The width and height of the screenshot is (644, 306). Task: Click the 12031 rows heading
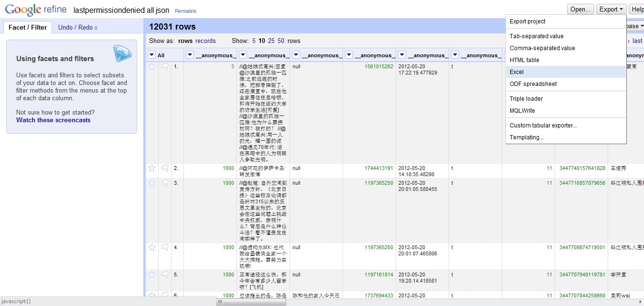(x=172, y=27)
